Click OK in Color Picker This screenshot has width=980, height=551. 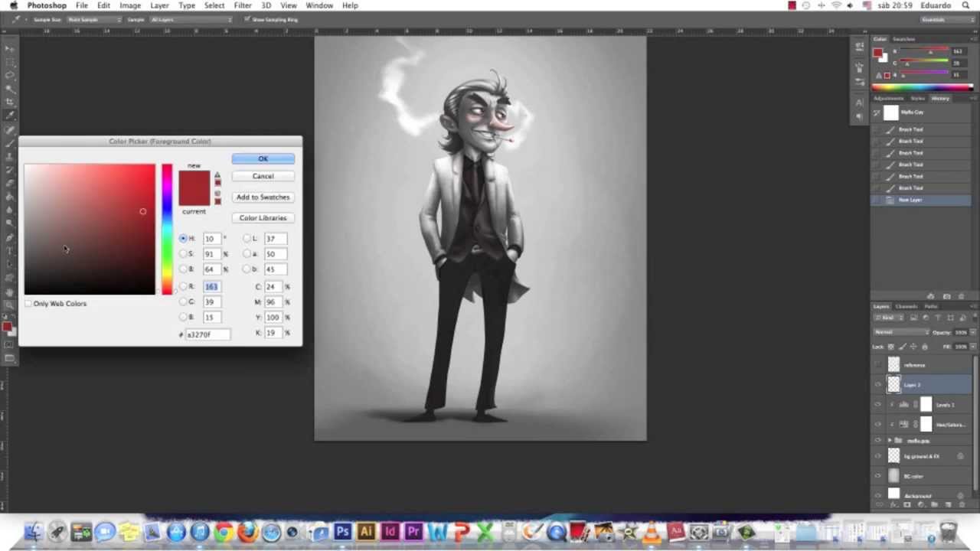tap(263, 158)
